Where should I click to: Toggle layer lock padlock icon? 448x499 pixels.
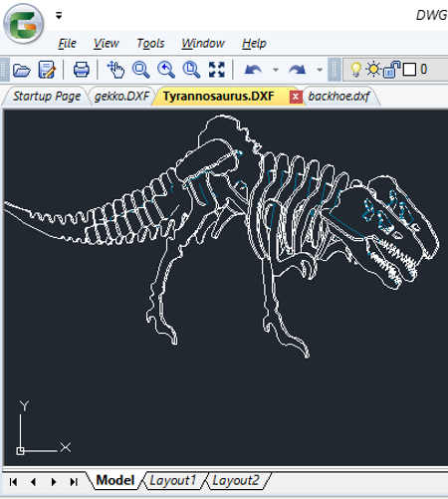391,70
